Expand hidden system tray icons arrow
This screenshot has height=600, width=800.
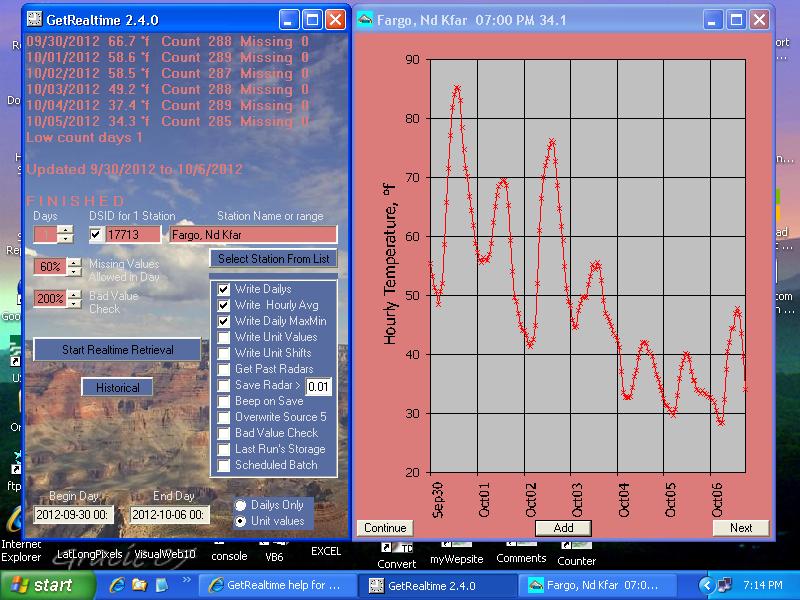pos(708,585)
